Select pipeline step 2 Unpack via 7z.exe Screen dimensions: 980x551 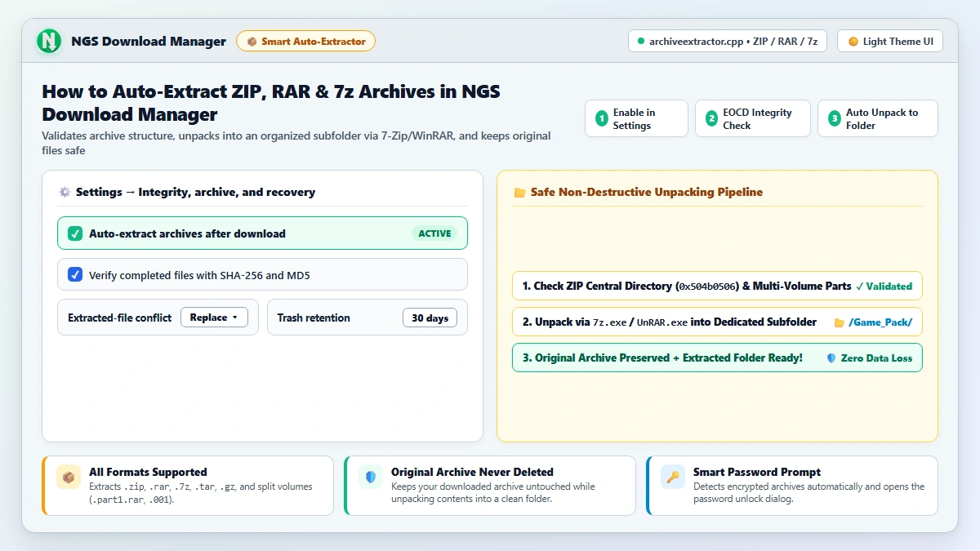pos(717,322)
